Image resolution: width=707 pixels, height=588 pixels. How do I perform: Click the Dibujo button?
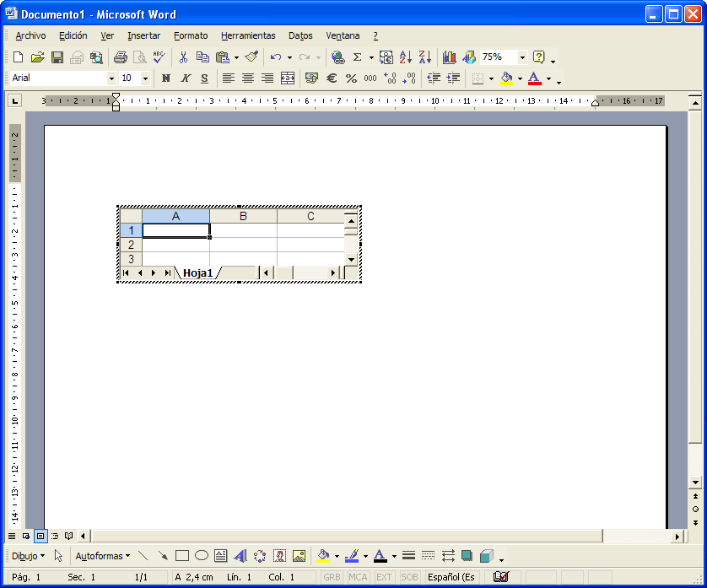25,556
